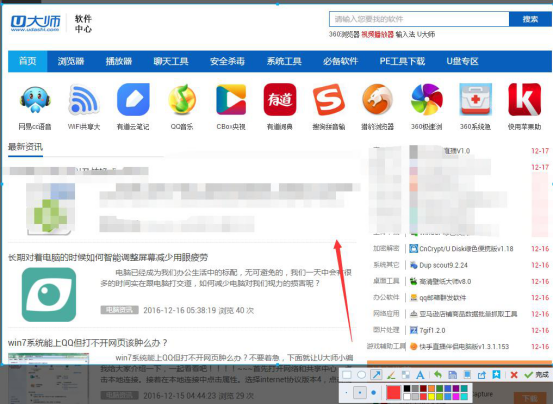Select the small stroke size dot

point(346,392)
